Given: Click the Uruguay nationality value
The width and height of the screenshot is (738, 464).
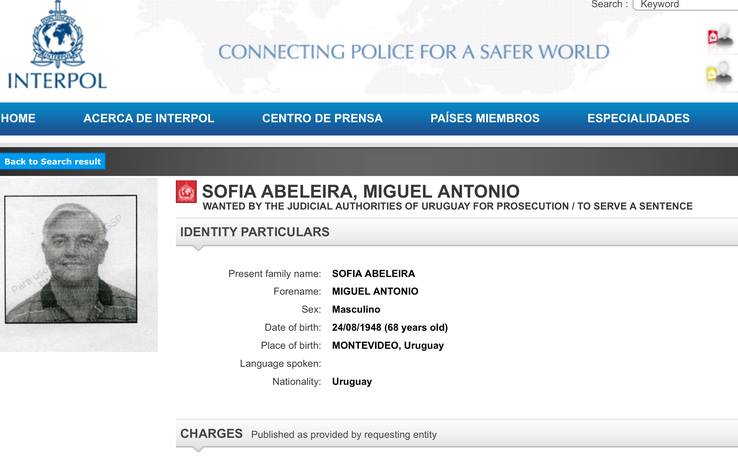Looking at the screenshot, I should [352, 381].
